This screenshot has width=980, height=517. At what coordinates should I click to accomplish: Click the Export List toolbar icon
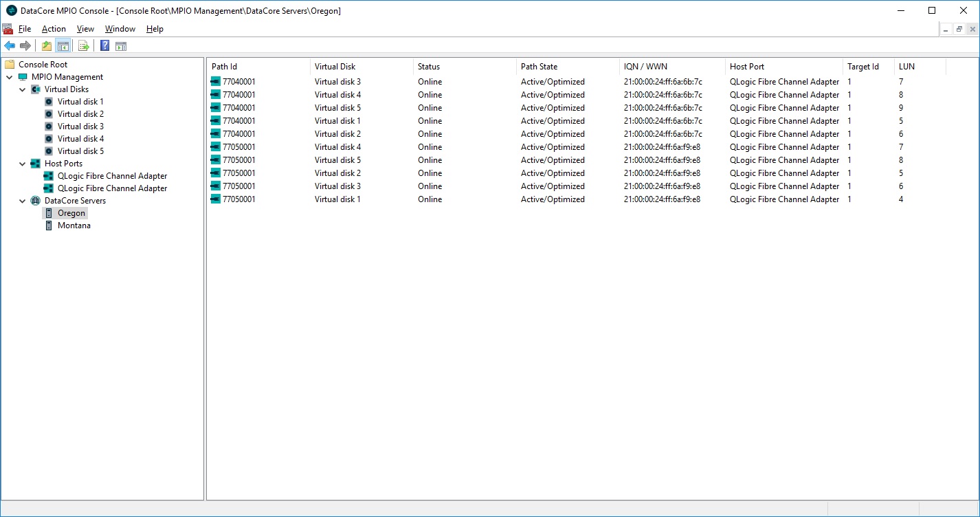(x=84, y=46)
